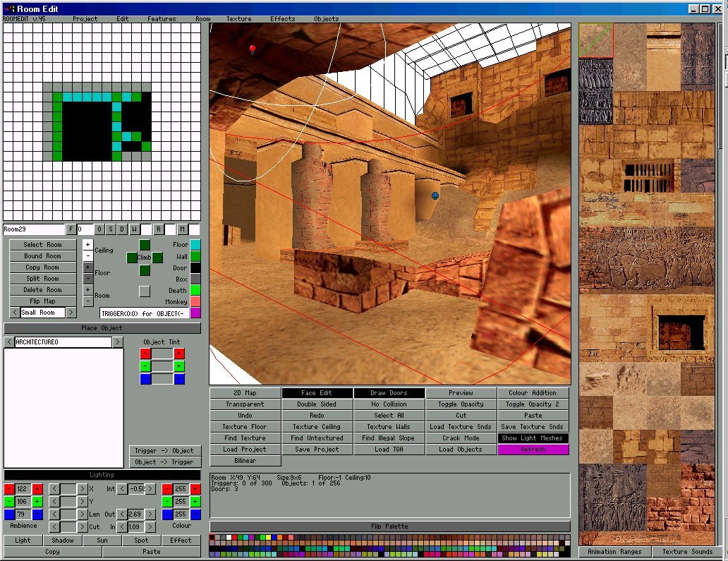Click the Save Project button

317,449
